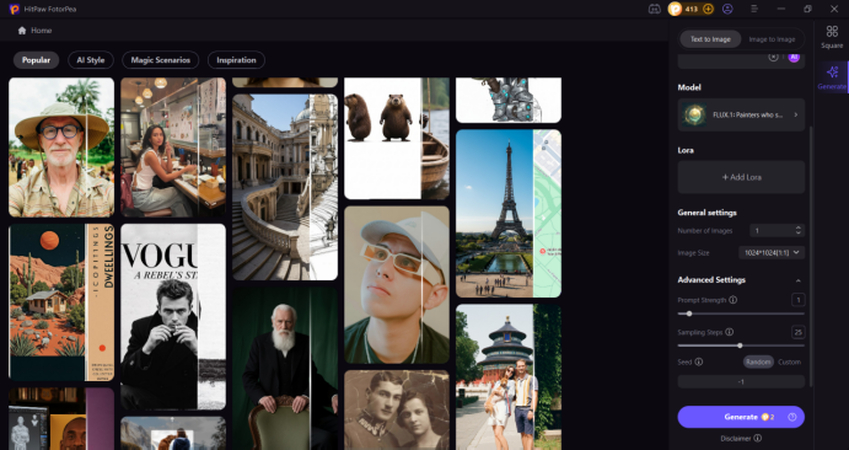The width and height of the screenshot is (849, 450).
Task: Open help icon inside Generate button
Action: tap(792, 417)
